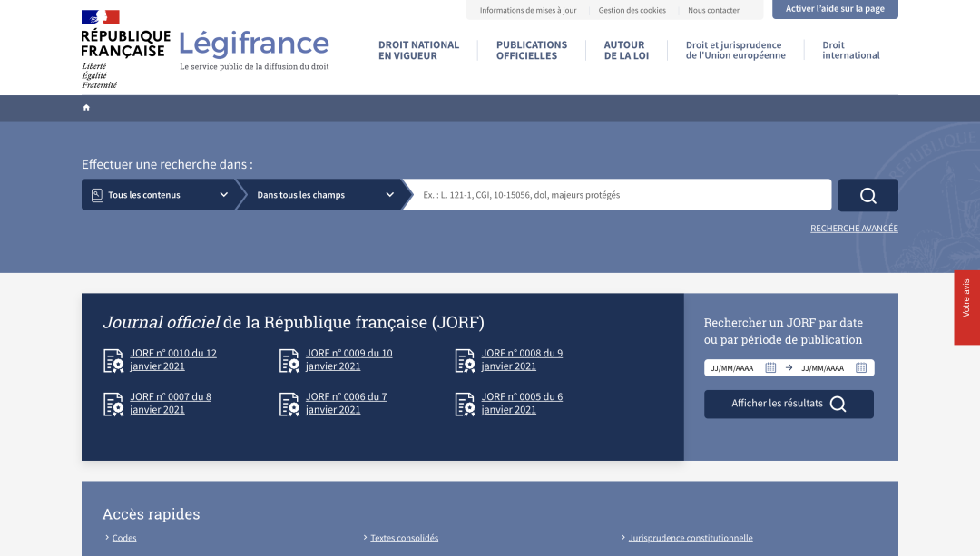Click document icon beside JORF n° 0007
Screen dimensions: 980x556
pos(113,404)
